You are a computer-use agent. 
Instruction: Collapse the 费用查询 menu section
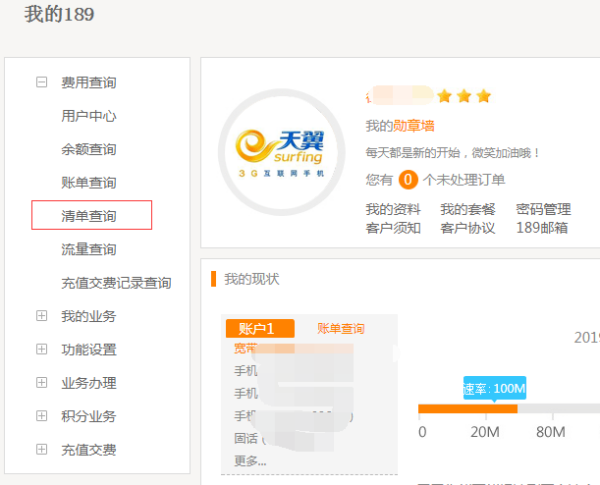pyautogui.click(x=42, y=83)
